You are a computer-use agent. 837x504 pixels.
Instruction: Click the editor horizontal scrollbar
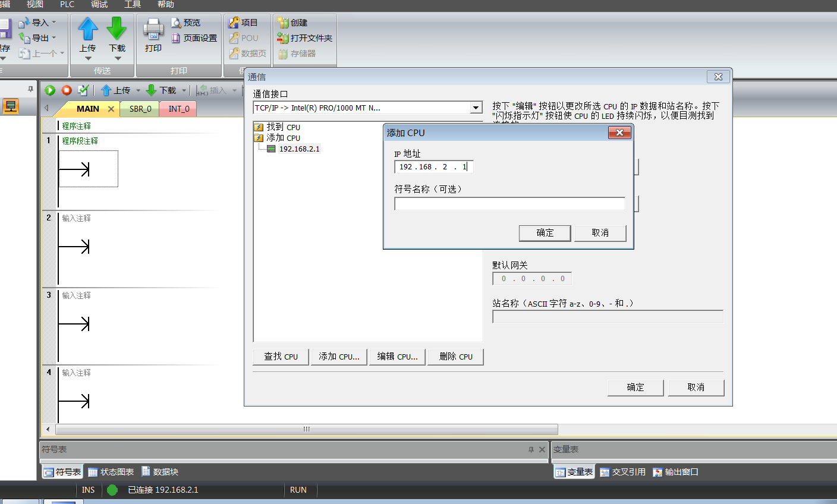click(x=306, y=429)
